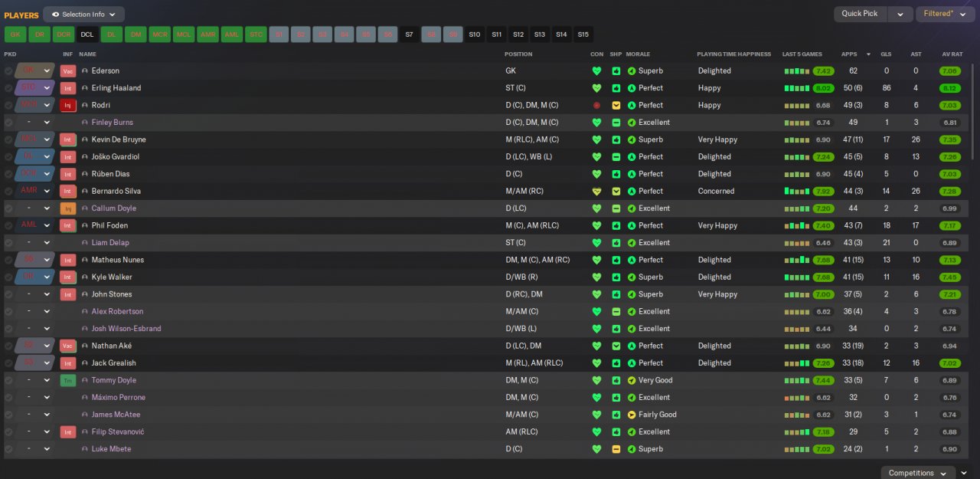The height and width of the screenshot is (479, 980).
Task: Click Erling Haaland's Int info badge
Action: coord(67,88)
